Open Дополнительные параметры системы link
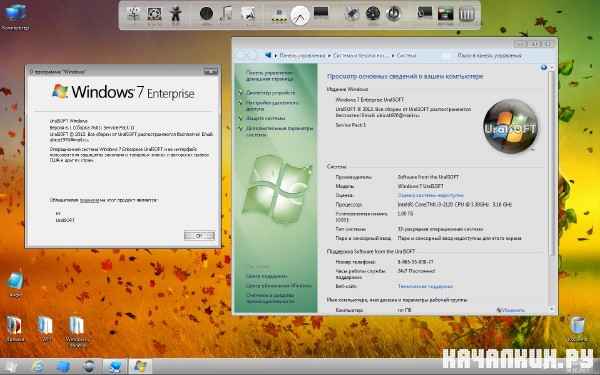600x375 pixels. 279,131
